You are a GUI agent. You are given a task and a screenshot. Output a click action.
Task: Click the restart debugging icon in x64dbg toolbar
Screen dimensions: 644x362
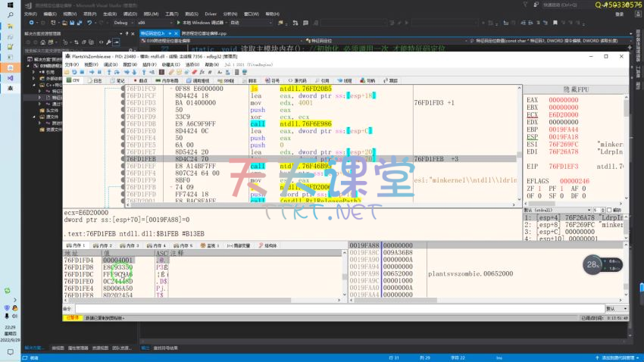coord(74,72)
